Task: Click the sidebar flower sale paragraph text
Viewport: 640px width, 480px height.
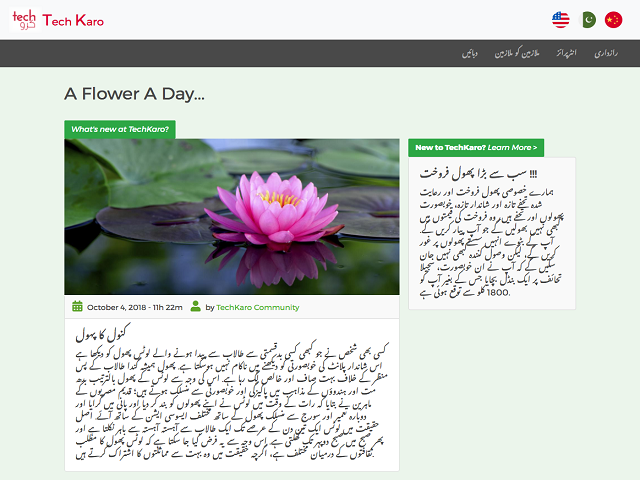Action: [x=491, y=242]
